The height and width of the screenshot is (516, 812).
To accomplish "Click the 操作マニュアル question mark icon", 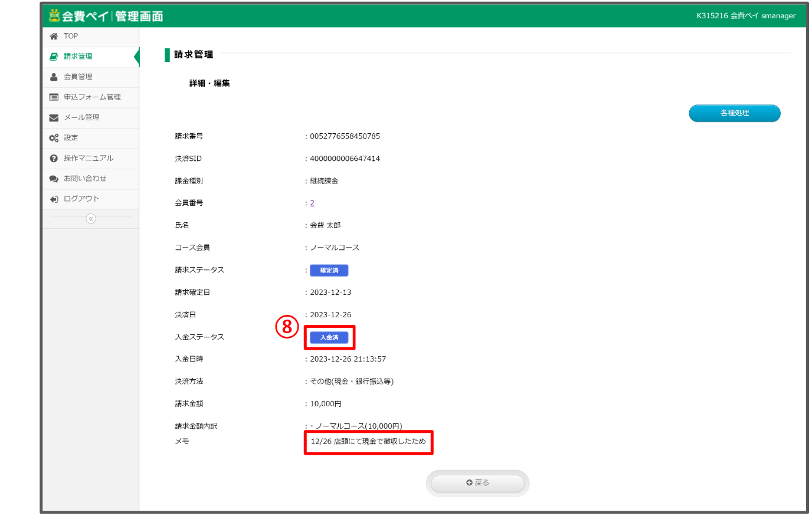I will [54, 159].
